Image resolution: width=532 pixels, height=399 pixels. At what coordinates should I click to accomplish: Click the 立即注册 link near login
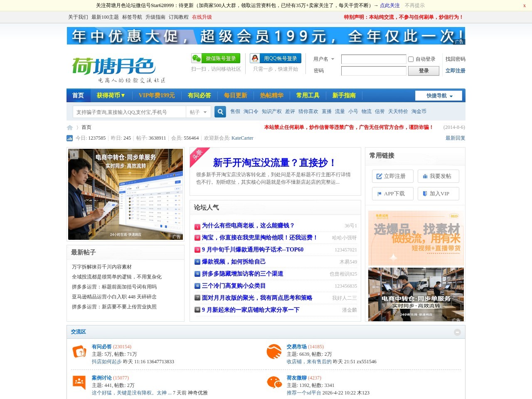click(x=455, y=71)
